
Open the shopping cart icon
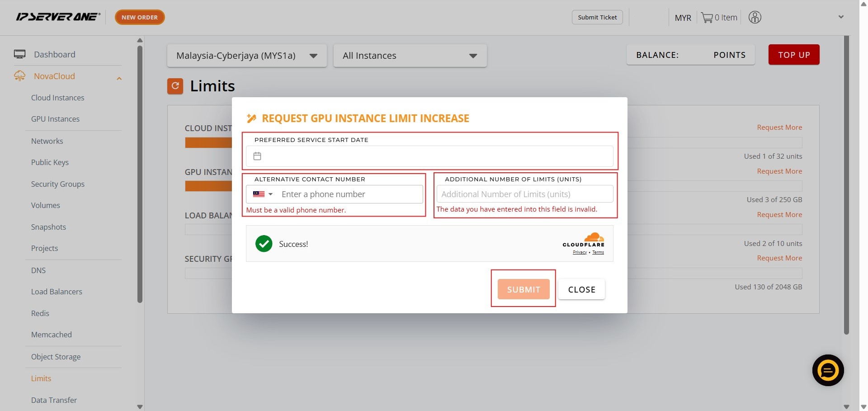point(707,18)
